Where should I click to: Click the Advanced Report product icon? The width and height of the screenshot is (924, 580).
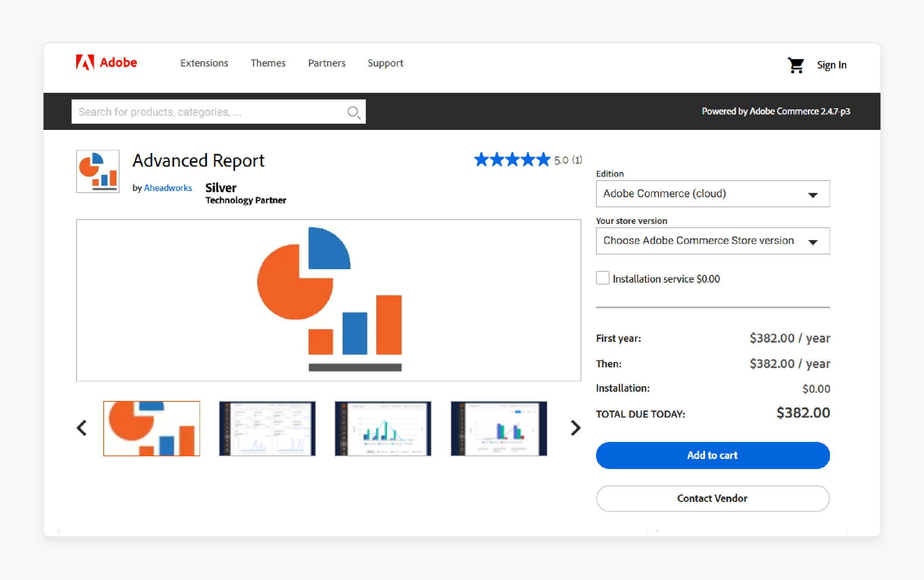(98, 171)
